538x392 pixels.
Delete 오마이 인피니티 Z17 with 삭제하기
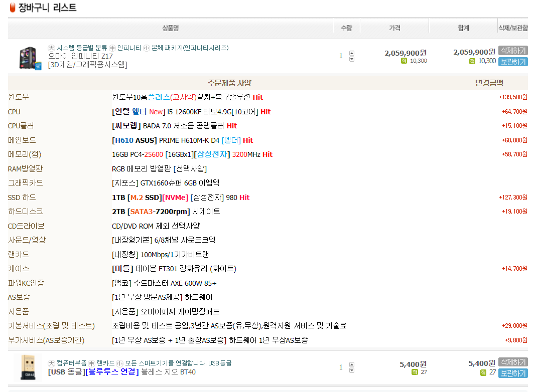tap(513, 50)
